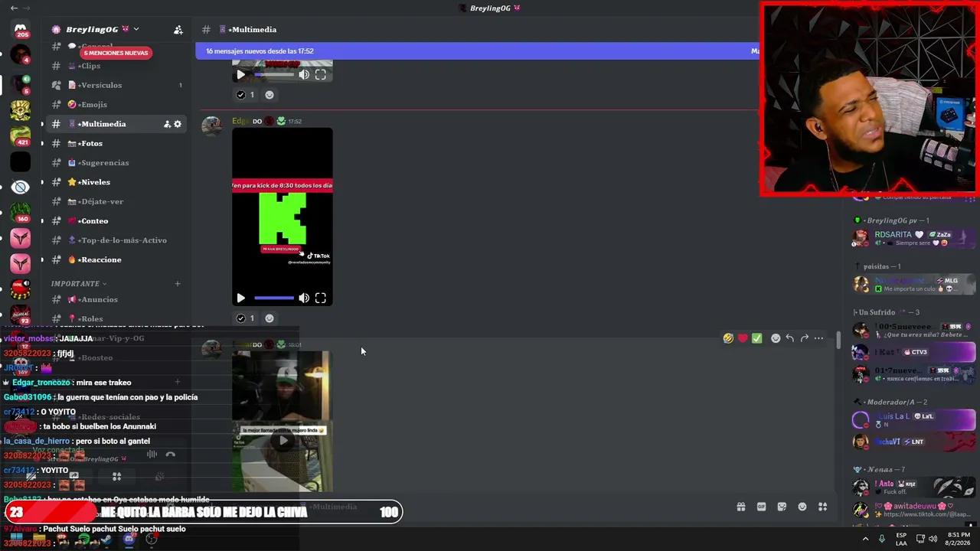Image resolution: width=980 pixels, height=551 pixels.
Task: React with the red heart quick reaction
Action: pyautogui.click(x=743, y=338)
